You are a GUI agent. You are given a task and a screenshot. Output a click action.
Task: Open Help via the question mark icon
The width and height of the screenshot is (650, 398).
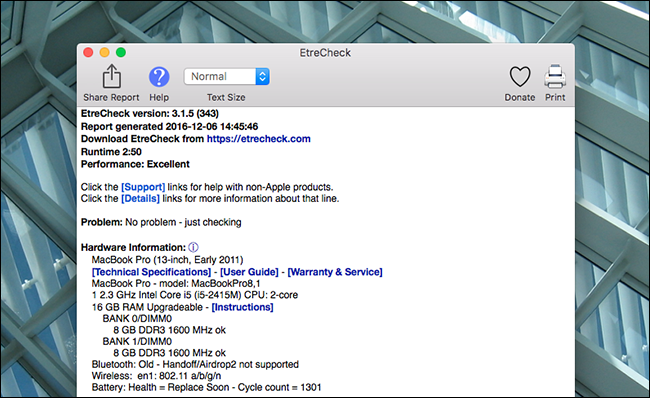pos(159,77)
